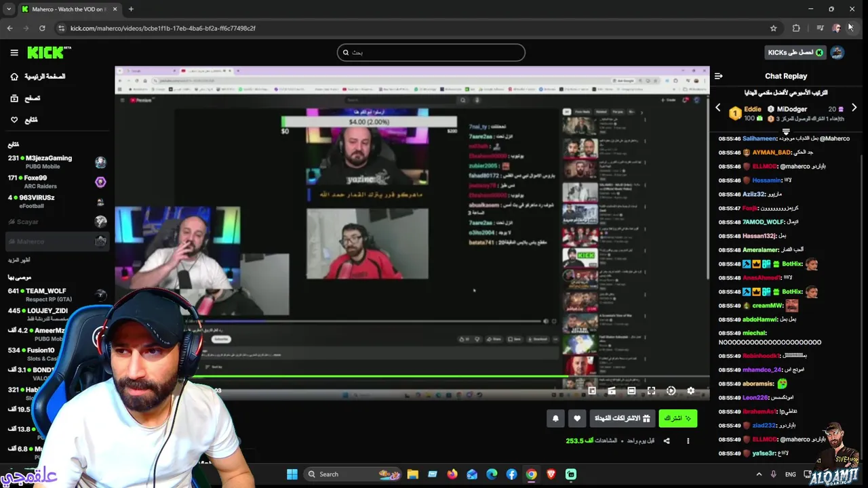Open video player settings gear
Viewport: 868px width, 488px height.
click(690, 390)
